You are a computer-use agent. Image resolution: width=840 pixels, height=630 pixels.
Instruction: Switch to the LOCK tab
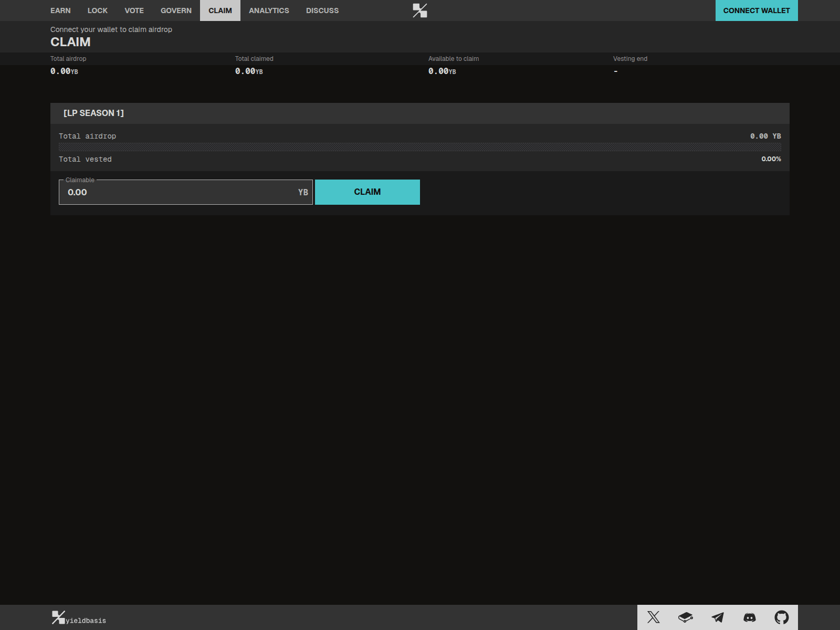point(98,10)
